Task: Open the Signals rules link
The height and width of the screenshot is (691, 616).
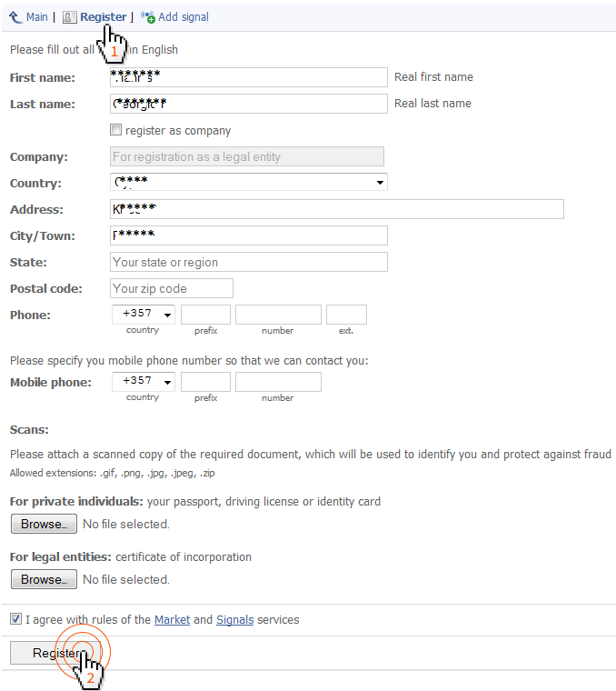Action: click(234, 620)
